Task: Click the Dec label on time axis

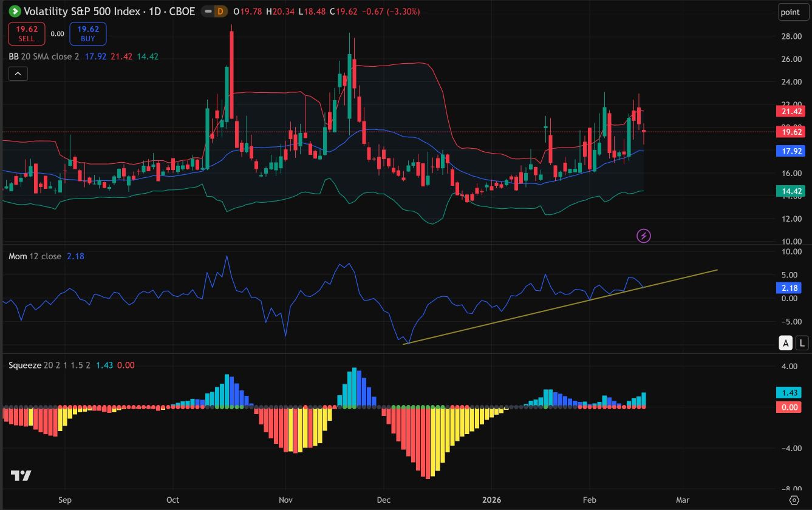Action: click(x=383, y=500)
